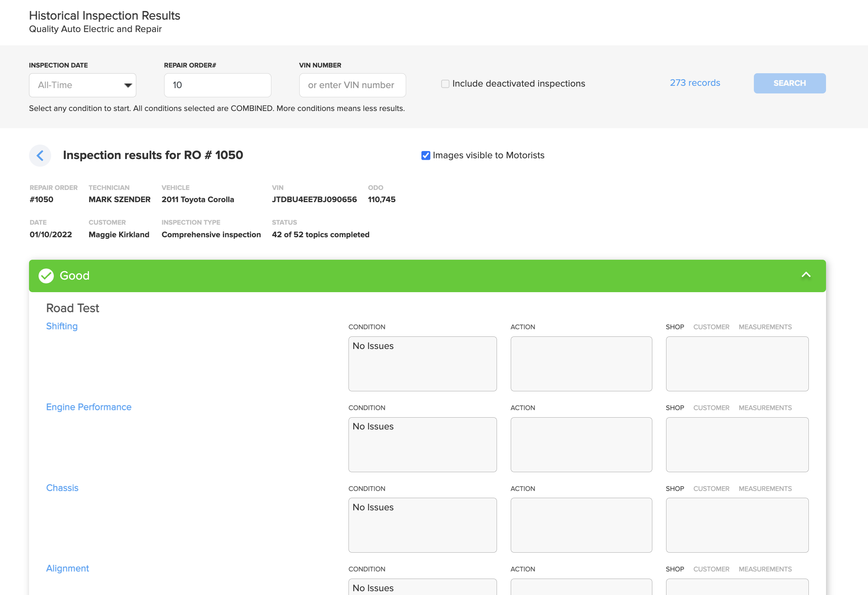Click the Quality Auto Electric and Repair subtitle
This screenshot has width=868, height=595.
95,29
